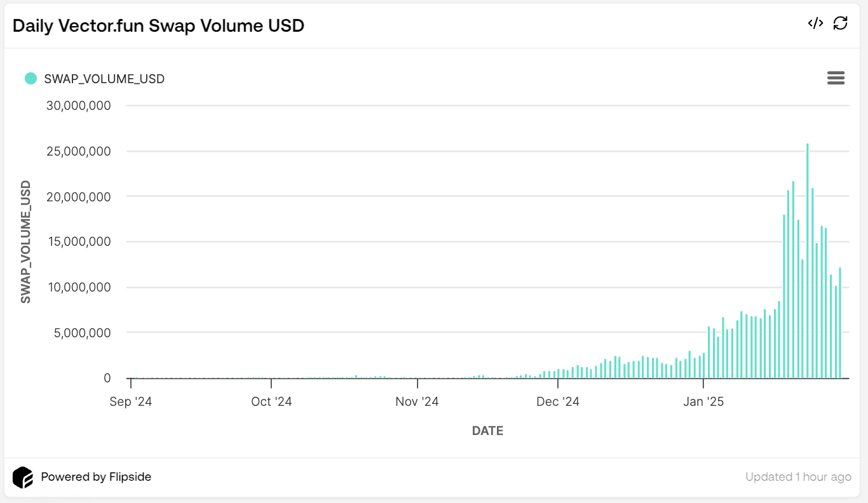Click the teal legend color dot
This screenshot has height=503, width=868.
(x=31, y=78)
